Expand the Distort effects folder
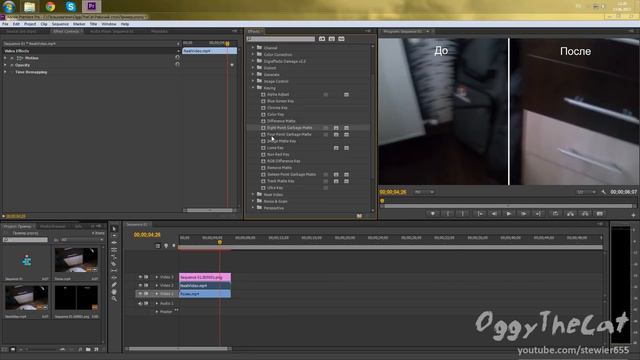The width and height of the screenshot is (640, 360). 253,68
